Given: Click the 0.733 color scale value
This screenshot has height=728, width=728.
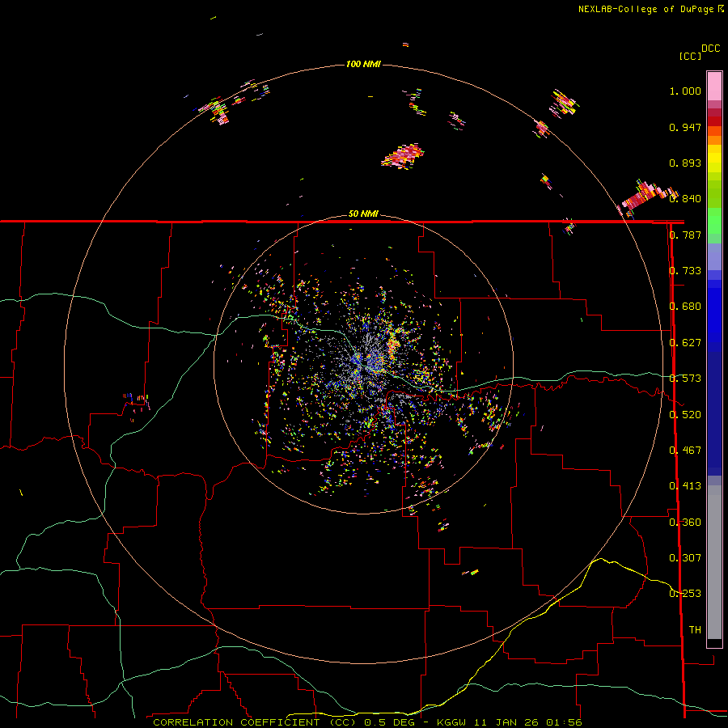Looking at the screenshot, I should point(685,271).
